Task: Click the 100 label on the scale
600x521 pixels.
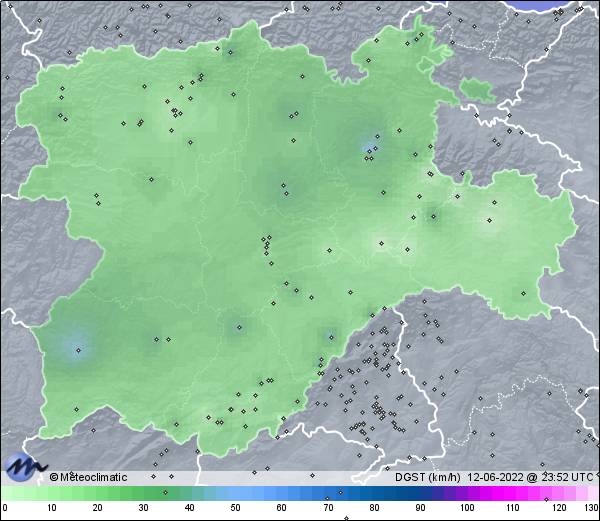Action: (467, 508)
